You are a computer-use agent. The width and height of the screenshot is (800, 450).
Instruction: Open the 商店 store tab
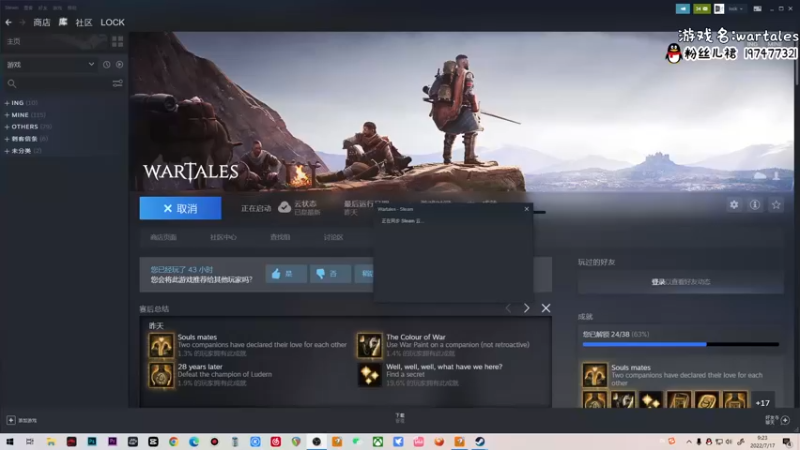[x=42, y=22]
